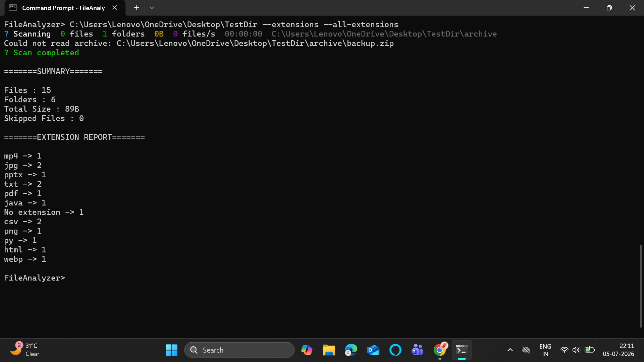Click the 'mp4 -> 1' row
The image size is (644, 362).
click(x=23, y=156)
